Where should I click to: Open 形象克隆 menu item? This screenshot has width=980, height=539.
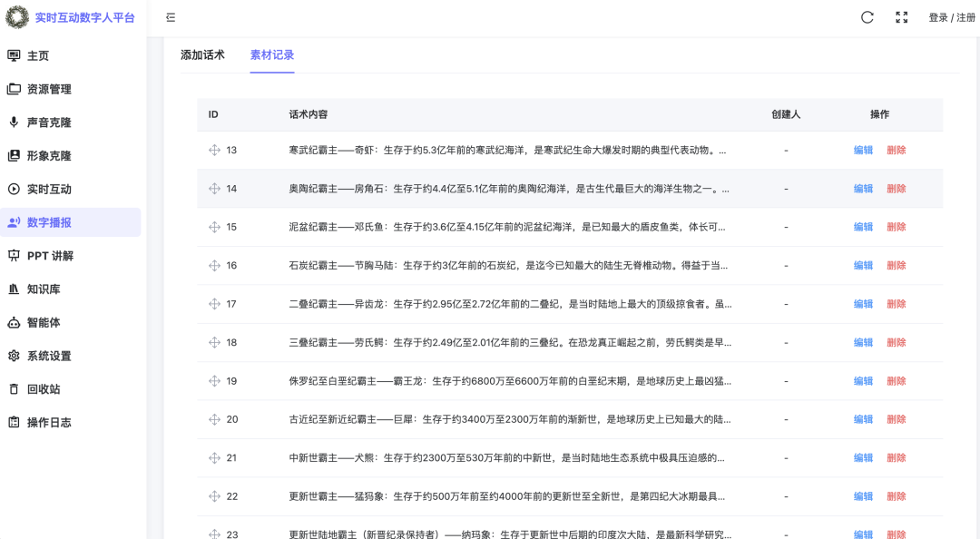point(71,156)
